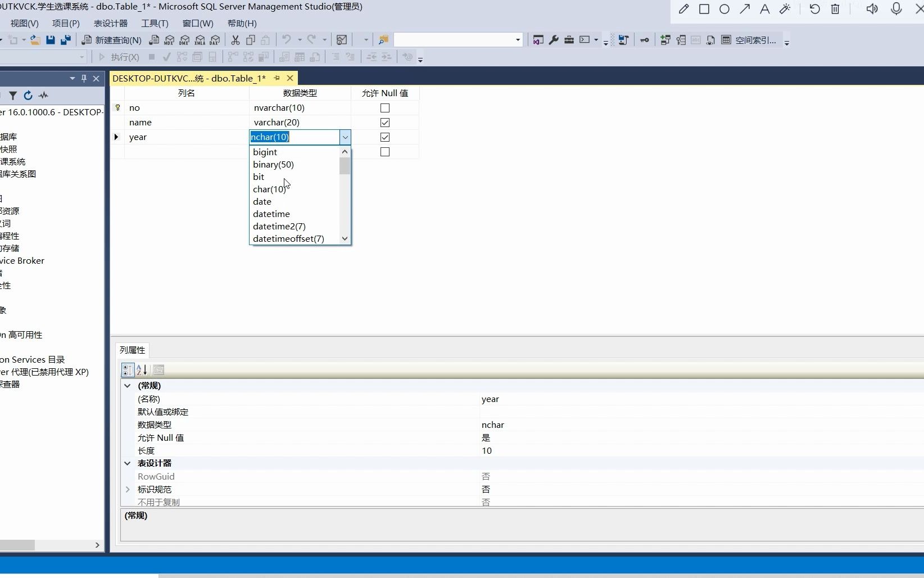The height and width of the screenshot is (578, 924).
Task: Click the Save All icon
Action: (66, 40)
